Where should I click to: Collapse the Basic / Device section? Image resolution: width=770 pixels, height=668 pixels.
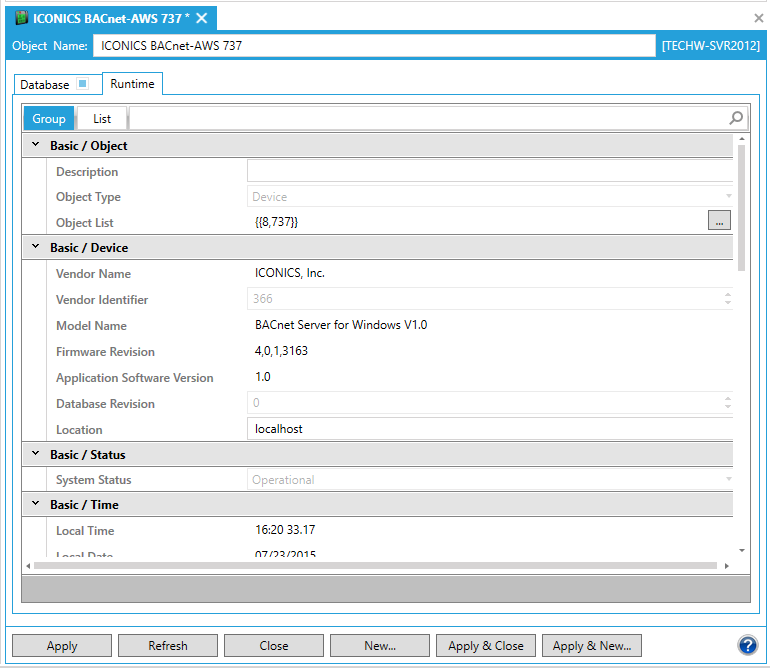36,247
